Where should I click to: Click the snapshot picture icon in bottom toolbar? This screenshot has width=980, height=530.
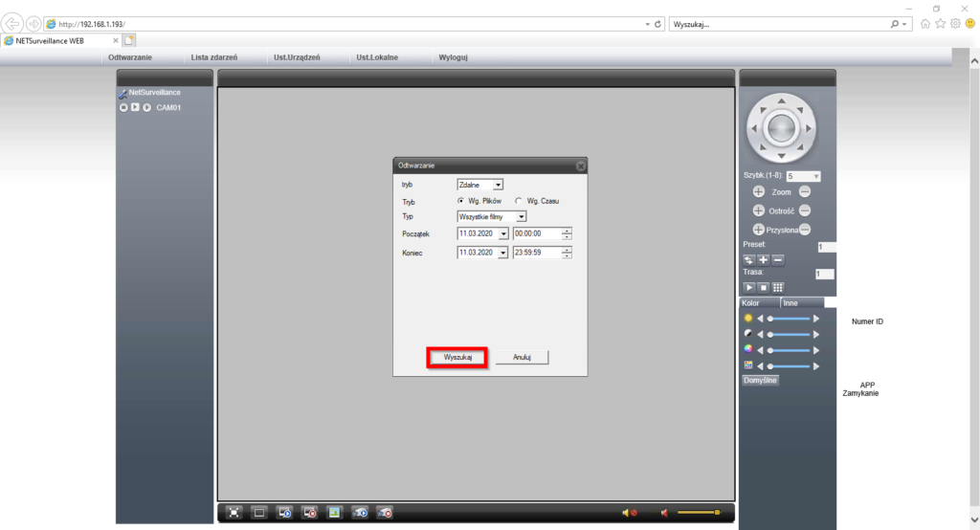click(x=334, y=513)
